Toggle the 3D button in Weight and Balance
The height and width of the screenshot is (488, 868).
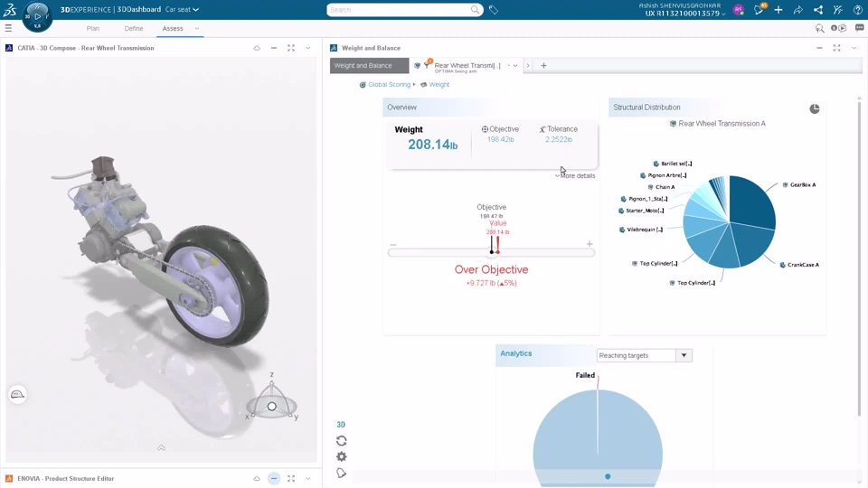tap(341, 425)
